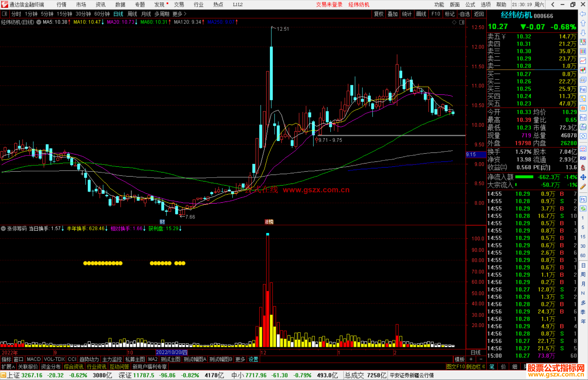The width and height of the screenshot is (588, 380).
Task: Toggle circle icon beside 涨停筹码 label
Action: tap(3, 229)
